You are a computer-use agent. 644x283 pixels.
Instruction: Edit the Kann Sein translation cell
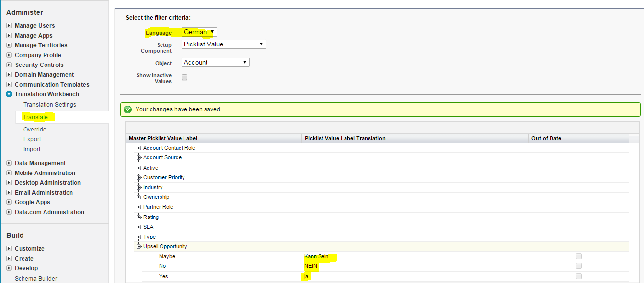415,257
